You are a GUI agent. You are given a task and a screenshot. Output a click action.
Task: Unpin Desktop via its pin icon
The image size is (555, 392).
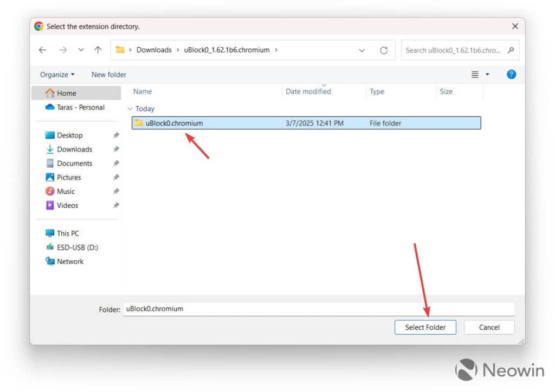coord(116,135)
